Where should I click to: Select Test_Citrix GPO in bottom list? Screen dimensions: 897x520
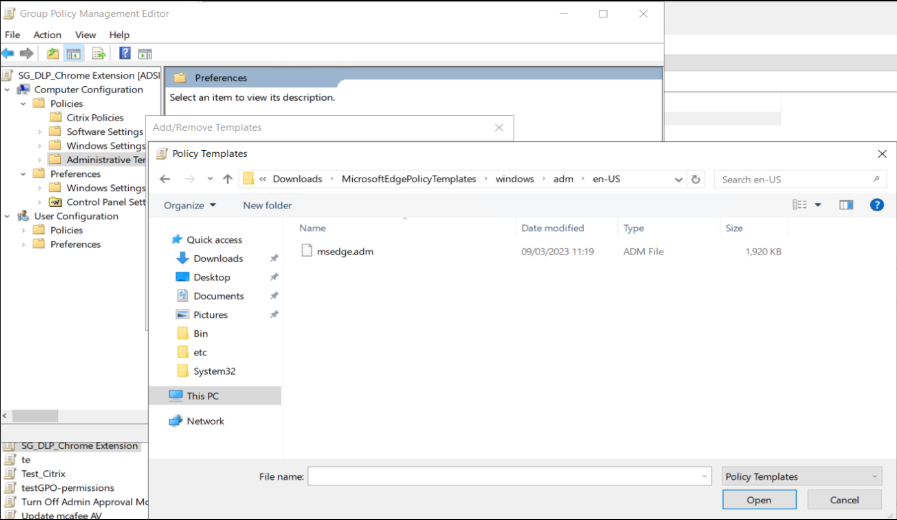point(43,474)
